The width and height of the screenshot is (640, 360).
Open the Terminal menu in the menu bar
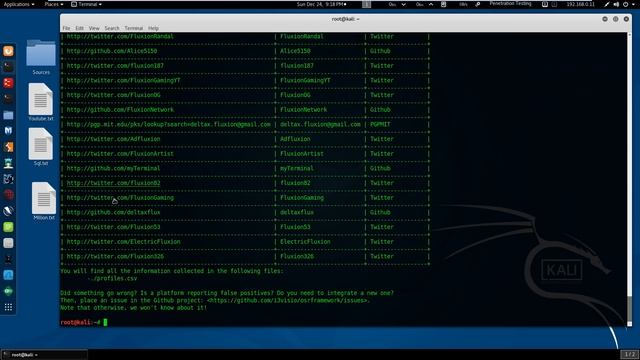coord(133,28)
